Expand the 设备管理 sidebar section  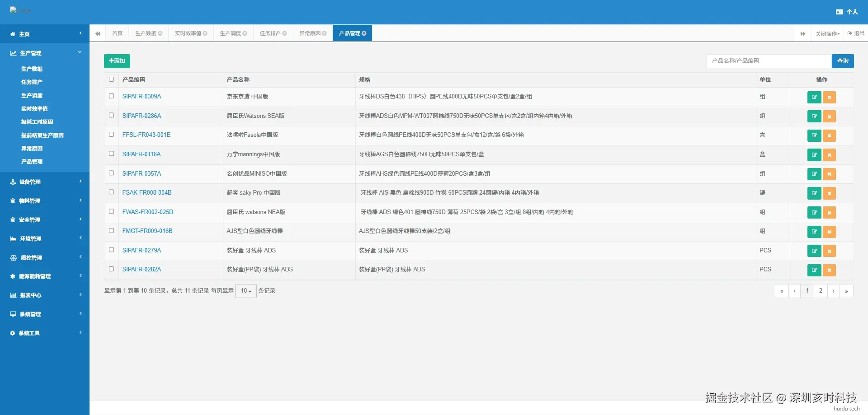45,182
